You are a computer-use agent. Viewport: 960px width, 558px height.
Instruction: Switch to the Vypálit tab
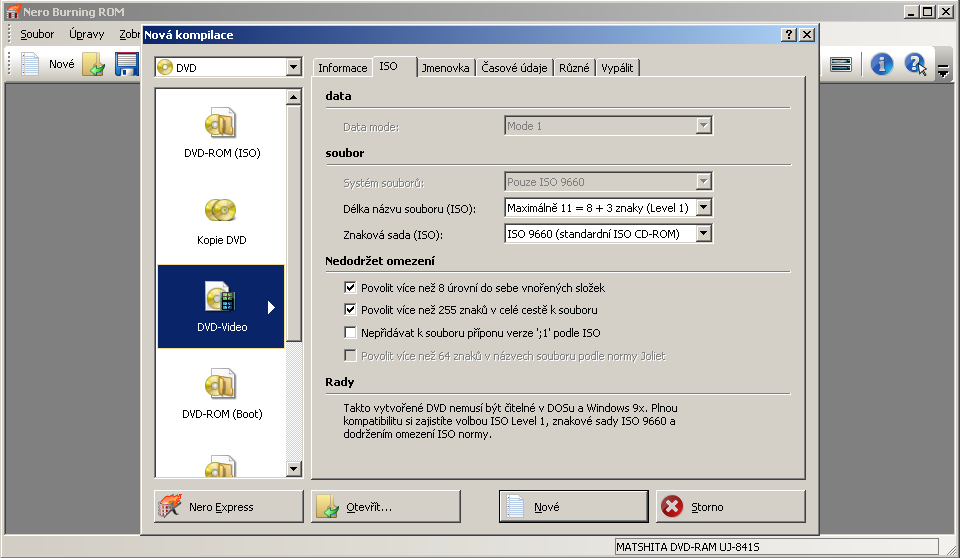(x=617, y=68)
